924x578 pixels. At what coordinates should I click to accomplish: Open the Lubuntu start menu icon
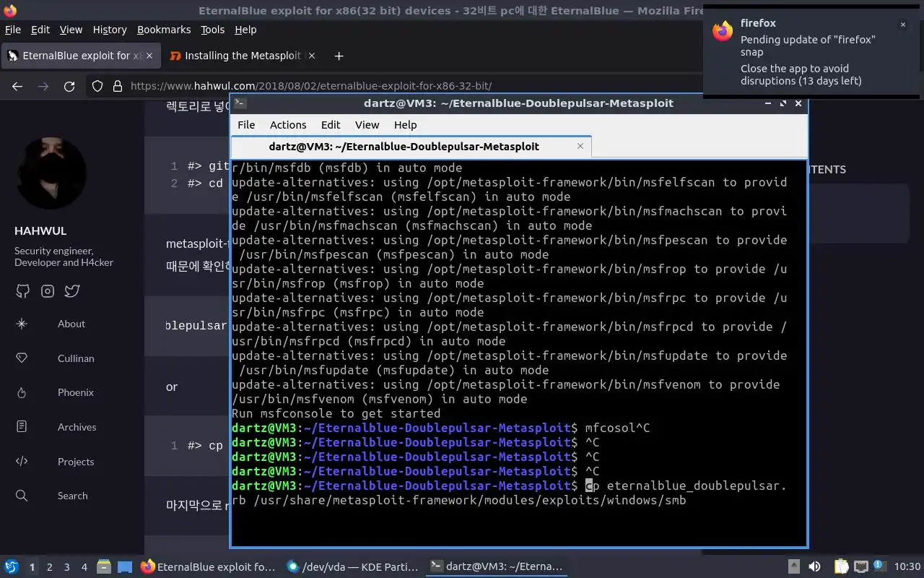(12, 567)
